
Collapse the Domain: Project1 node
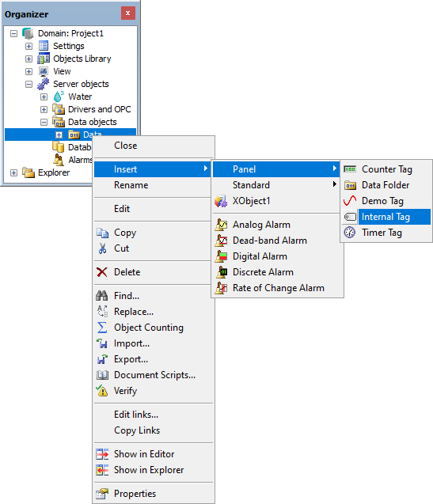(13, 33)
